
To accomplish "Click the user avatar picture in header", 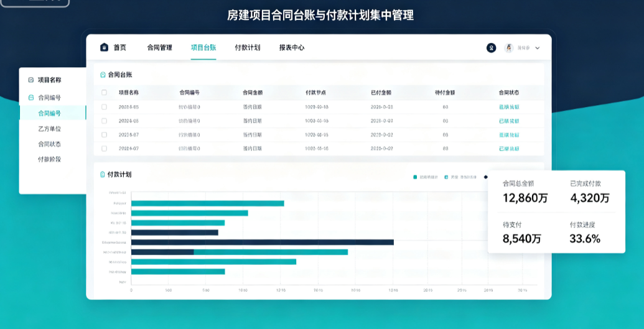I will click(x=509, y=48).
